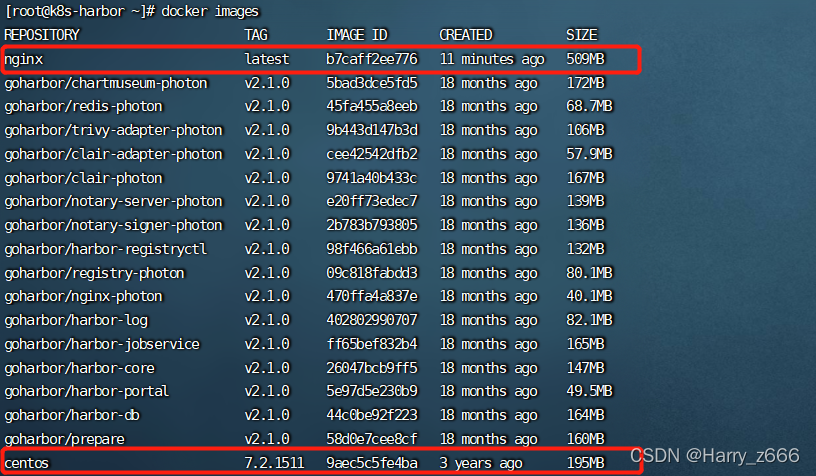Select goharbor/notary-signer-photon repository
Viewport: 816px width, 476px height.
[113, 226]
